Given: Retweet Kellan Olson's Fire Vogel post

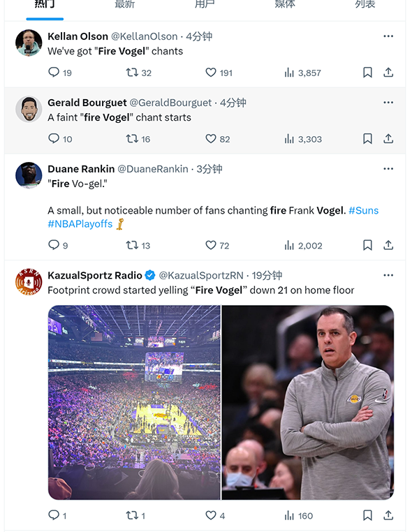Looking at the screenshot, I should point(132,72).
